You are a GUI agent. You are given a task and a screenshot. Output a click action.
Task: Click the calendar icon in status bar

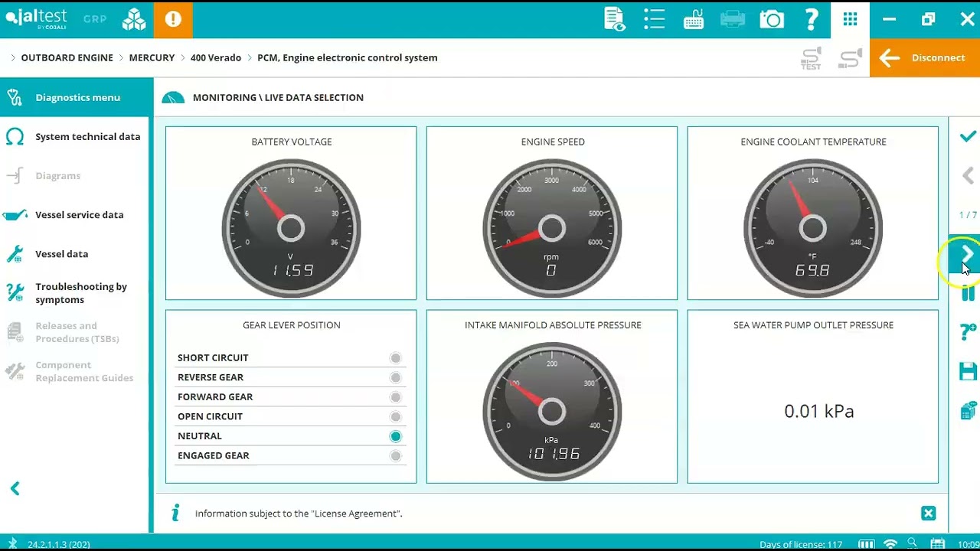[x=937, y=544]
